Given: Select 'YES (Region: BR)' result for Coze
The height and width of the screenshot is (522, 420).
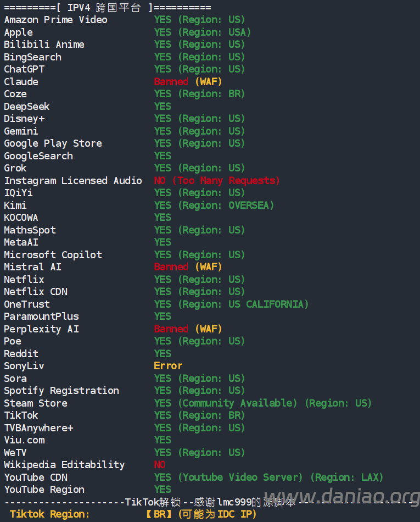Looking at the screenshot, I should click(x=199, y=94).
